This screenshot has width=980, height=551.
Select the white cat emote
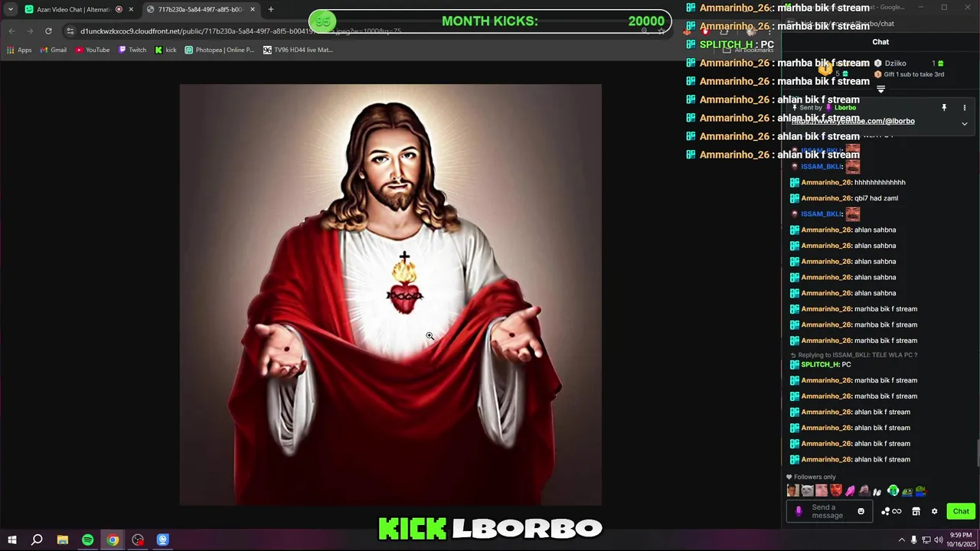(807, 491)
